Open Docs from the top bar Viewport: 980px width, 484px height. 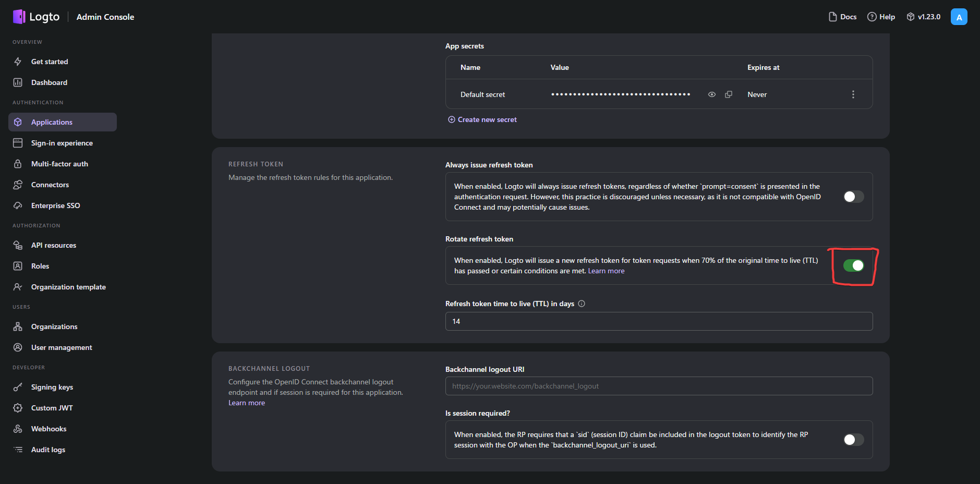tap(842, 17)
